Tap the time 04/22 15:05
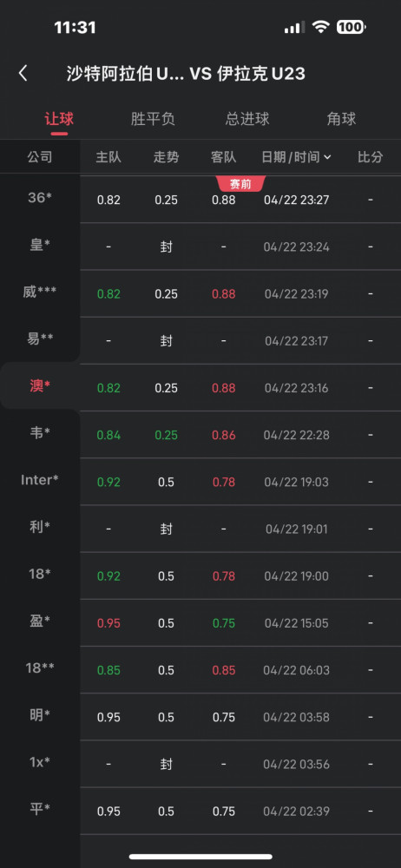 [296, 623]
